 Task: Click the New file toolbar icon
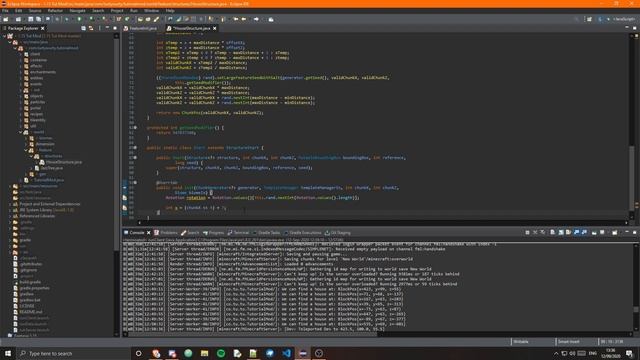[x=6, y=19]
